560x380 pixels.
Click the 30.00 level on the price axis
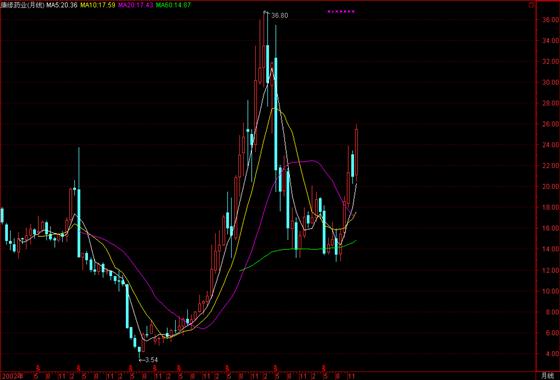(x=551, y=82)
